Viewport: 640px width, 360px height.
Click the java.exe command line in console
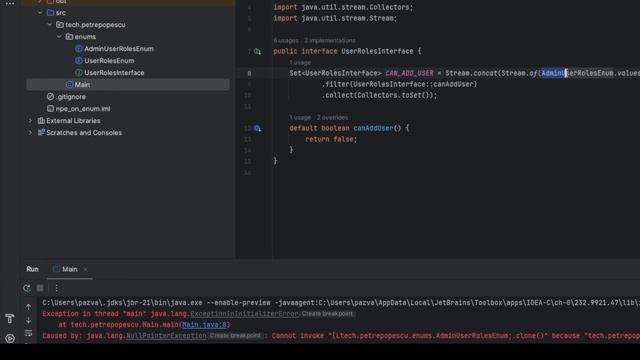[x=341, y=303]
